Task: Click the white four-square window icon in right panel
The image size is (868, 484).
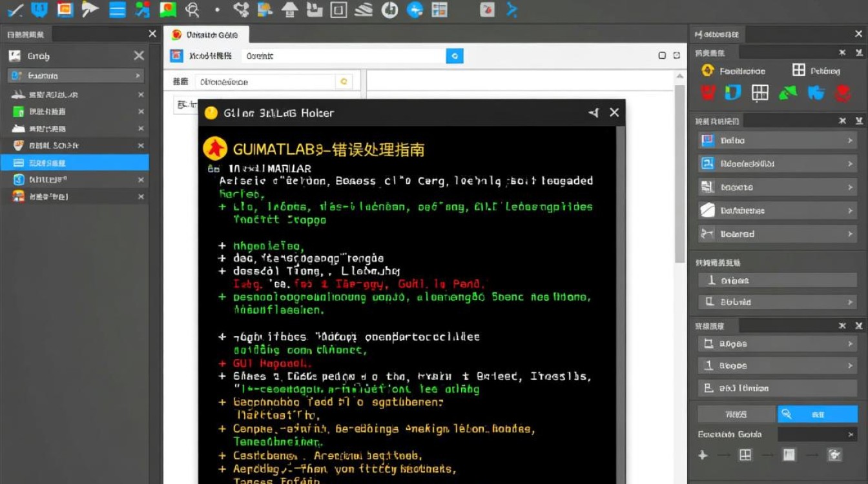Action: tap(799, 70)
